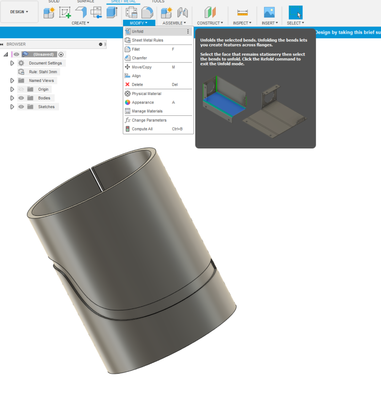The width and height of the screenshot is (381, 400).
Task: Expand the Bodies node
Action: (12, 98)
